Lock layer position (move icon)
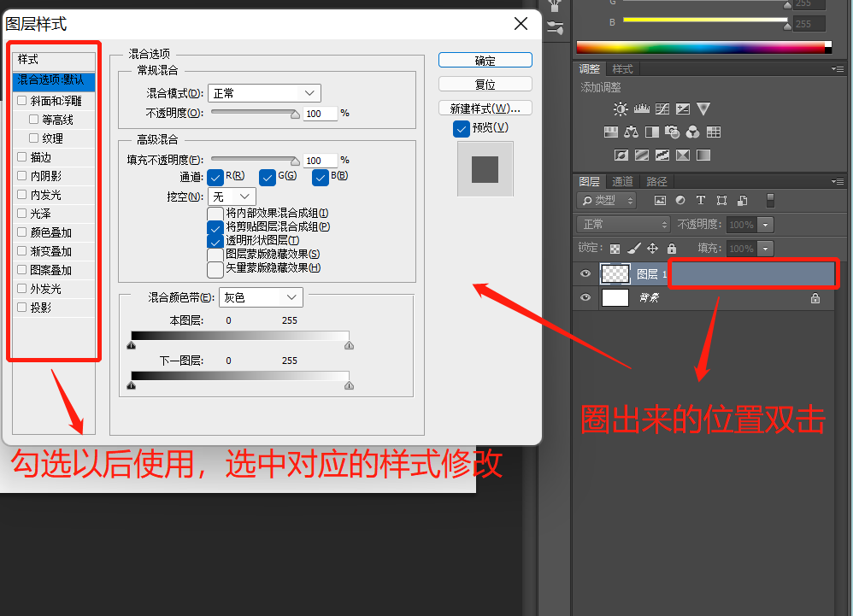 click(x=652, y=249)
